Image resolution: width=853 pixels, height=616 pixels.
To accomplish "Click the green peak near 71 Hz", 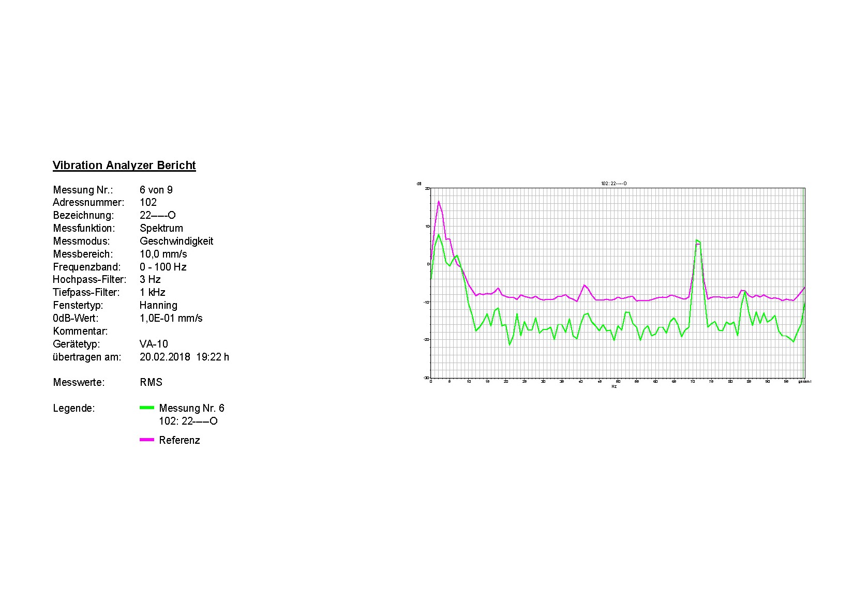I will (x=697, y=240).
